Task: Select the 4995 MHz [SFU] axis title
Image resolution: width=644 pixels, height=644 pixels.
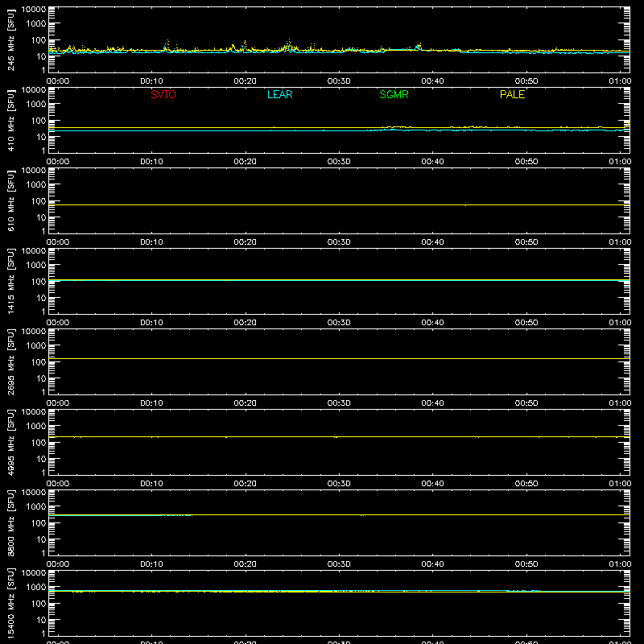Action: pyautogui.click(x=11, y=442)
